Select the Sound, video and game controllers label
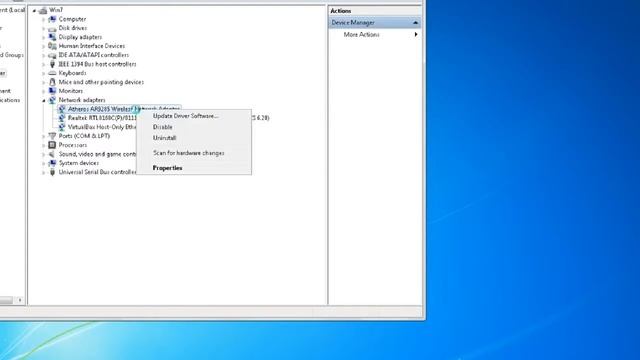This screenshot has width=640, height=360. (97, 154)
